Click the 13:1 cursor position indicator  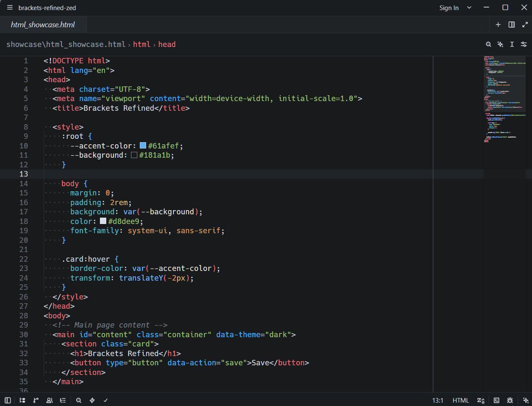click(x=438, y=400)
